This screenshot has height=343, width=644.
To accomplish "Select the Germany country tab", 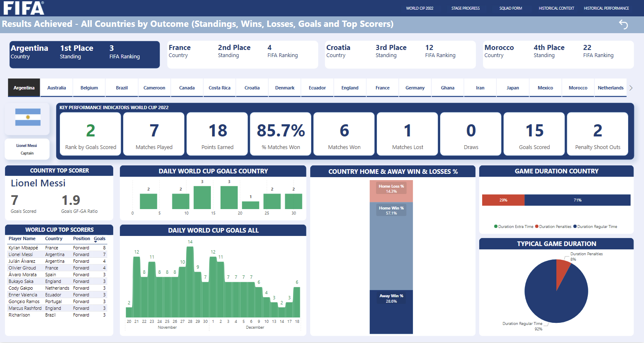I will click(x=415, y=88).
